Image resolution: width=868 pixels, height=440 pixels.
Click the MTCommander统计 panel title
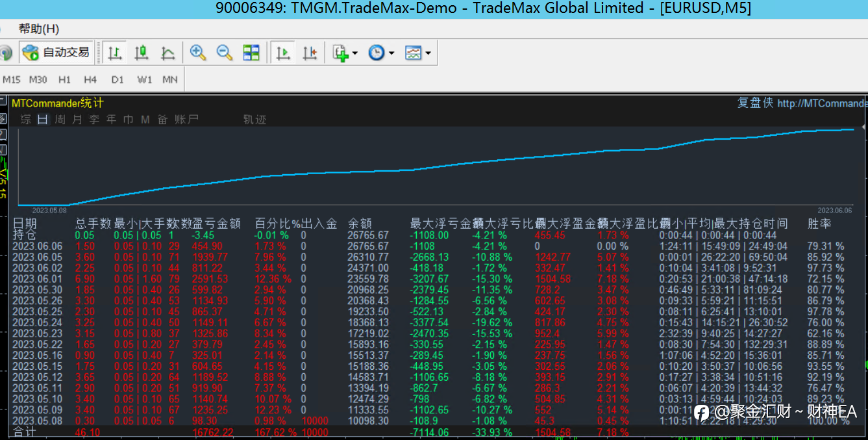57,103
